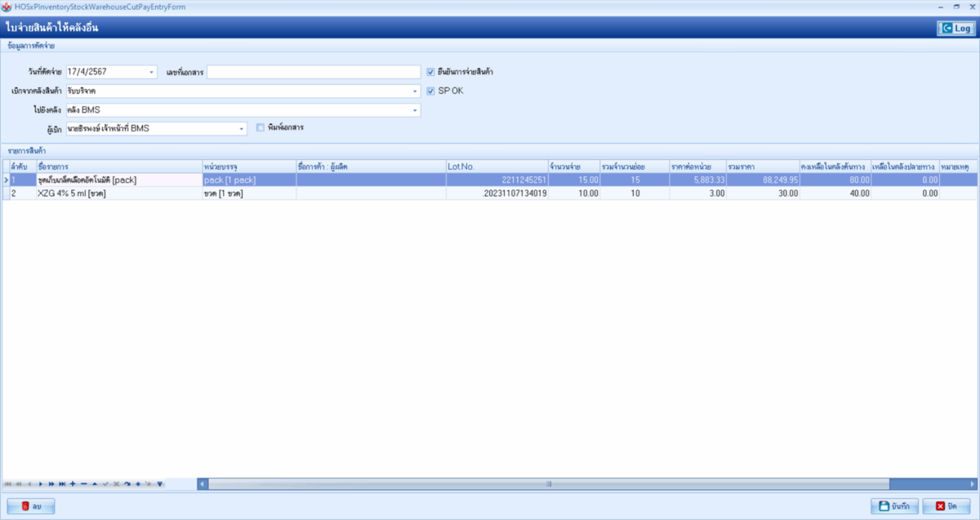Click the เลขที่เอกสาร document number field
Screen dimensions: 980x520
tap(314, 73)
